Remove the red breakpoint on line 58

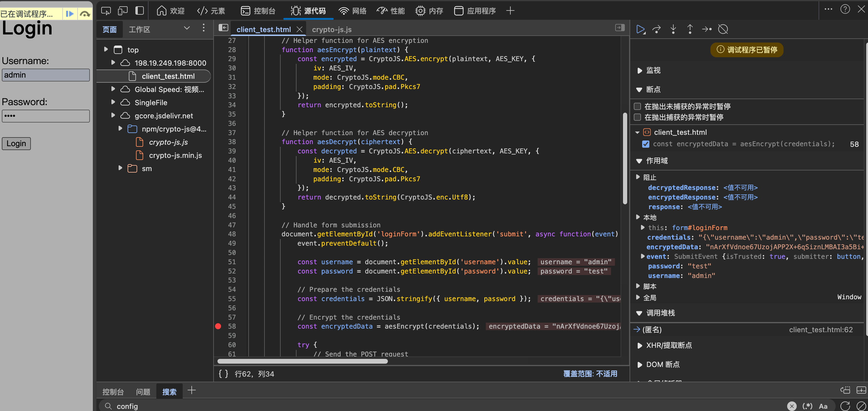218,326
